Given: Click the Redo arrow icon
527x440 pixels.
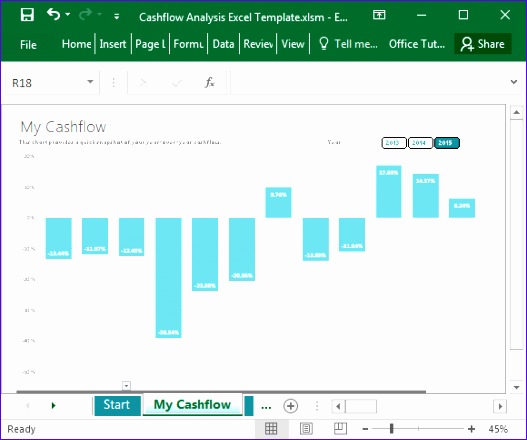Looking at the screenshot, I should [x=85, y=14].
